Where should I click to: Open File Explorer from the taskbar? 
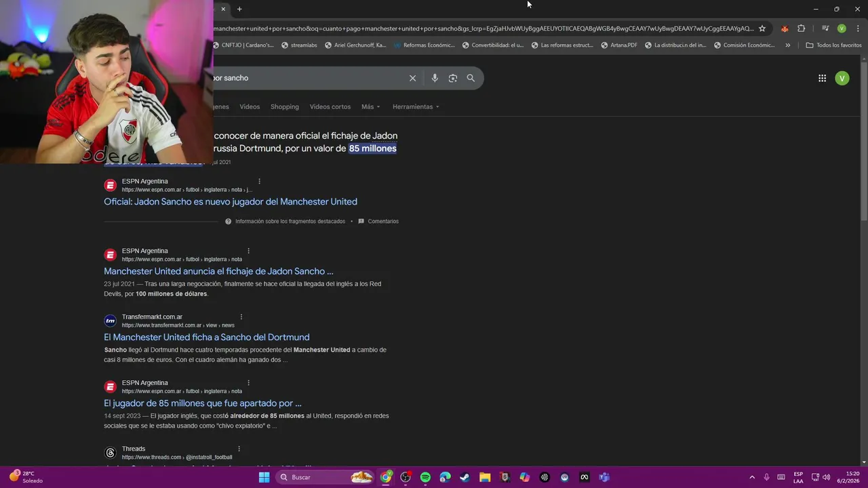[x=485, y=477]
